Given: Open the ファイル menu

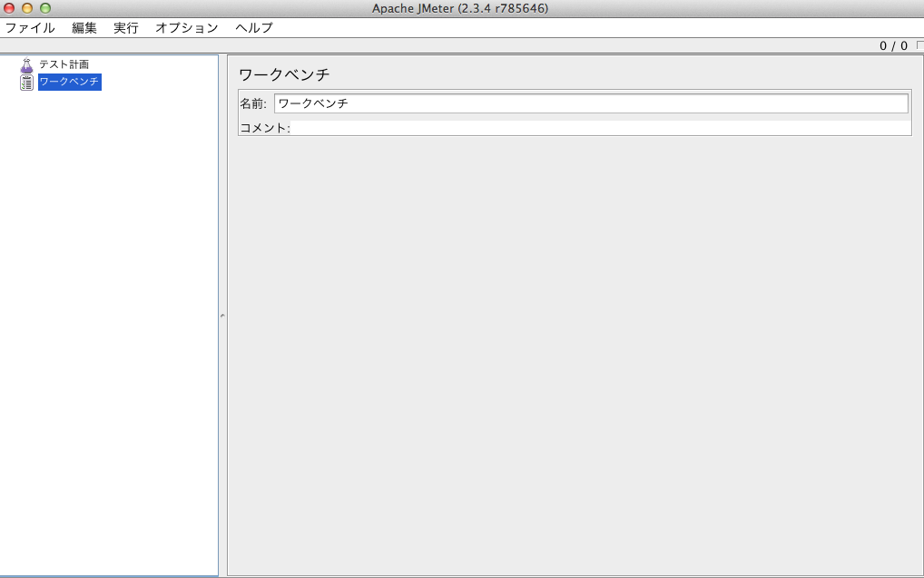Looking at the screenshot, I should click(x=30, y=28).
